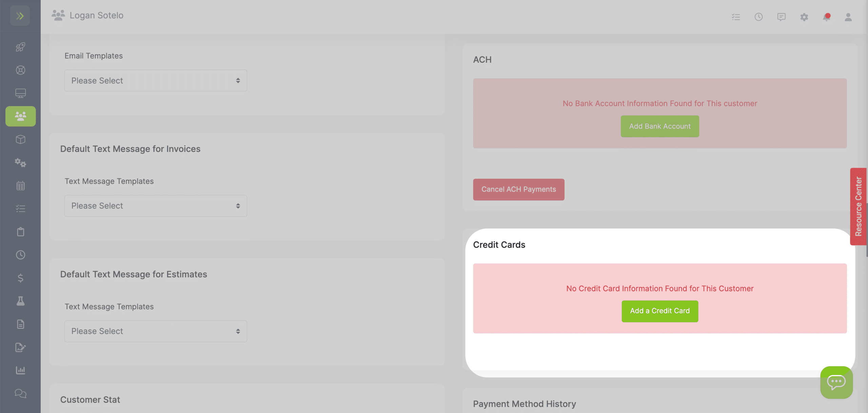Click the No Credit Card Information Found message
Image resolution: width=868 pixels, height=413 pixels.
tap(660, 289)
